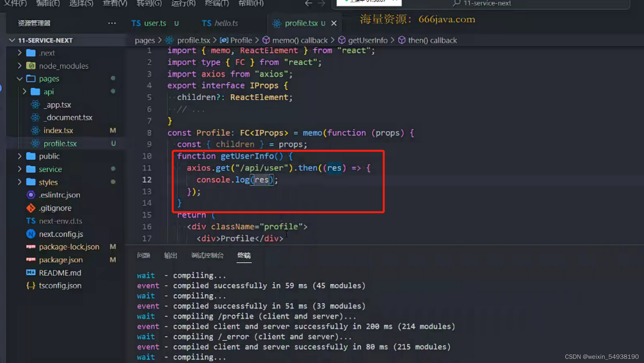
Task: Expand the service folder
Action: click(20, 169)
